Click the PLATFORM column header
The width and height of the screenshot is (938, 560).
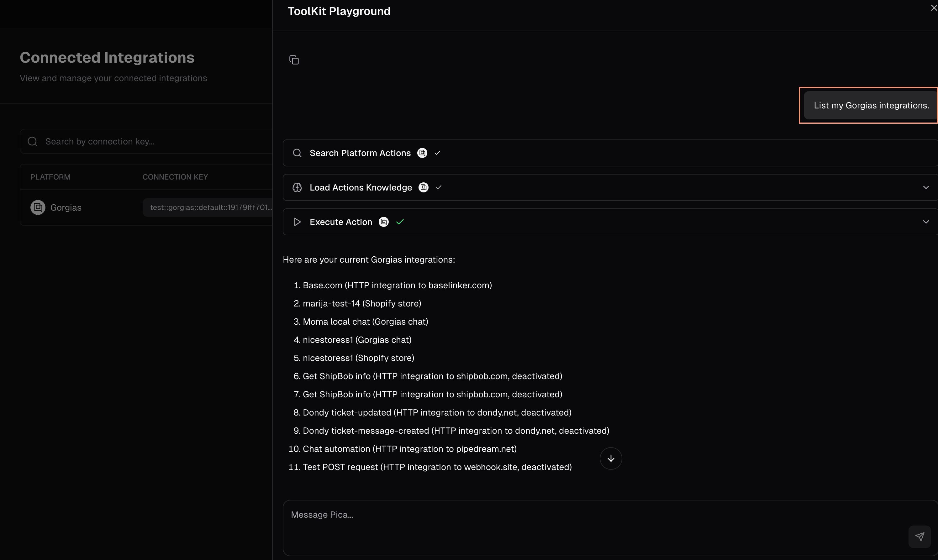(x=50, y=177)
